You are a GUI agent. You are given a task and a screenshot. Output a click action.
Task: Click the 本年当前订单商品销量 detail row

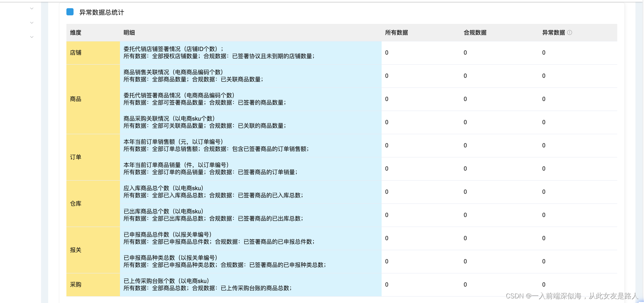pos(251,169)
